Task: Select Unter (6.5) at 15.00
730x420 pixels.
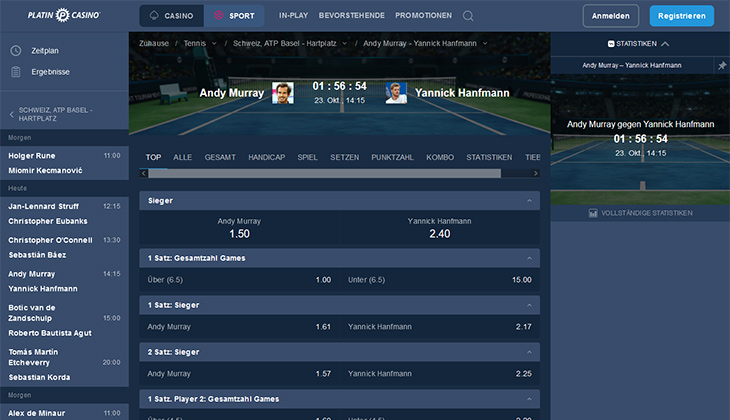Action: pyautogui.click(x=439, y=280)
